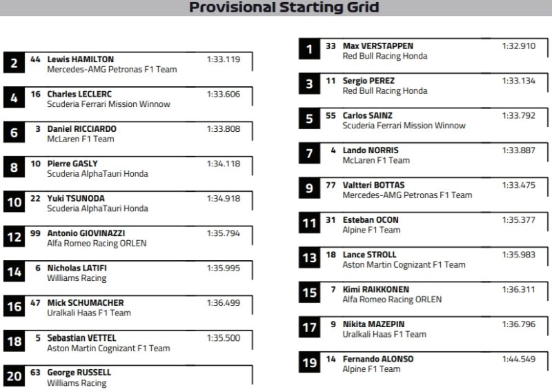This screenshot has width=552, height=392.
Task: Select Mick SCHUMACHER's time 1:36.499
Action: (224, 302)
